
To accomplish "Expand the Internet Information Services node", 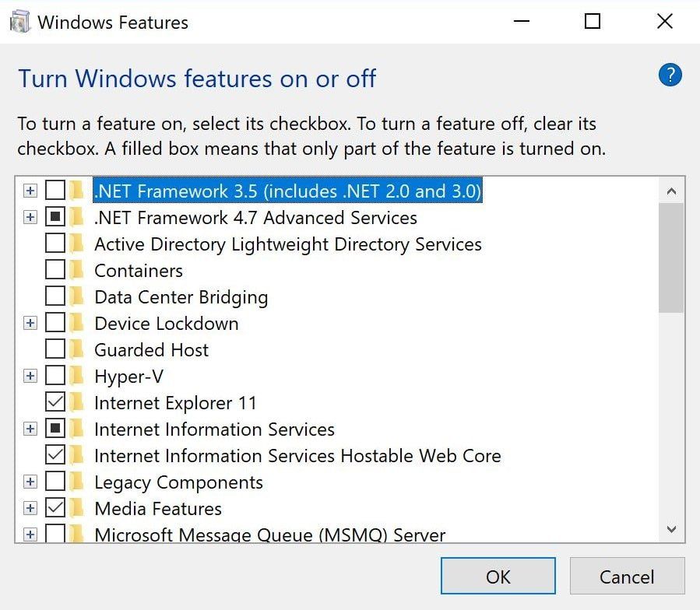I will tap(30, 429).
